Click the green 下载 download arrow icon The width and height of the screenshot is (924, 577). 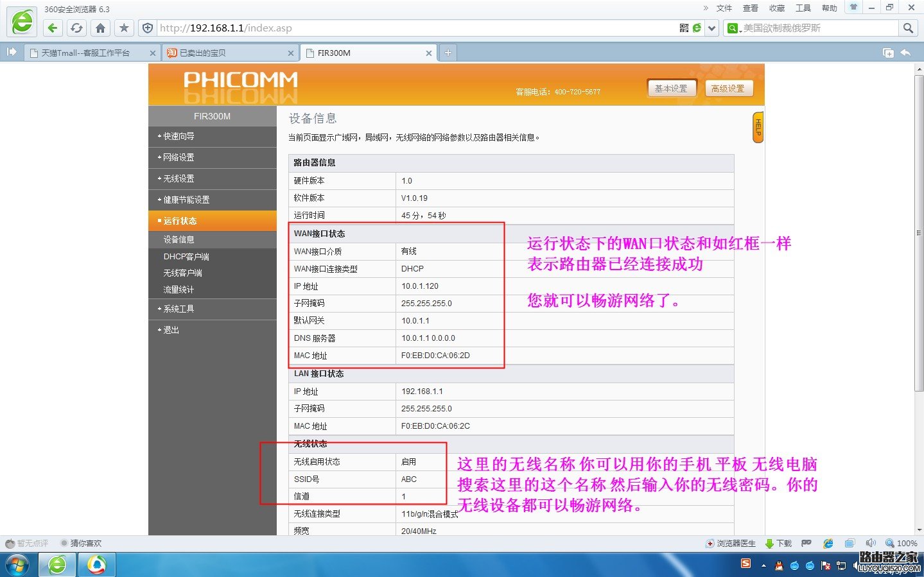769,543
